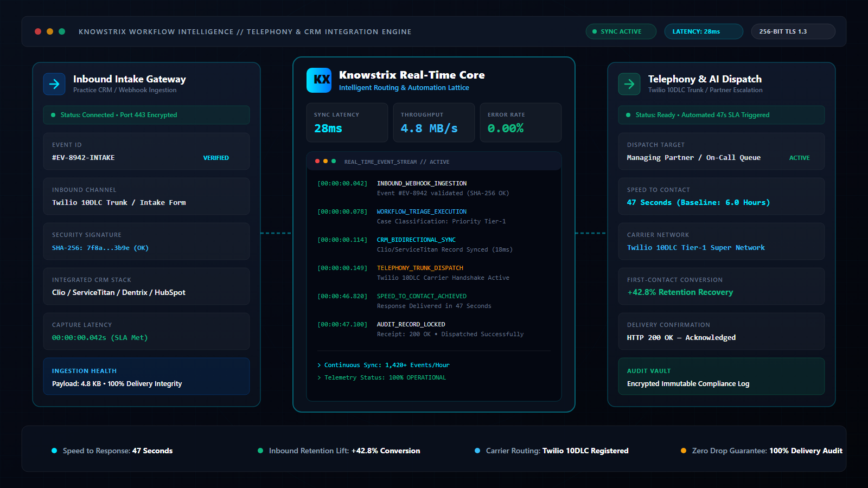Image resolution: width=868 pixels, height=488 pixels.
Task: Click the orange dot in top header
Action: click(x=50, y=31)
